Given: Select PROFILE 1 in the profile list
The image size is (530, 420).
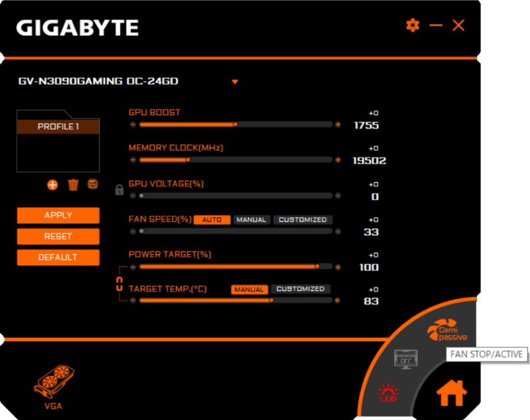Looking at the screenshot, I should coord(58,127).
